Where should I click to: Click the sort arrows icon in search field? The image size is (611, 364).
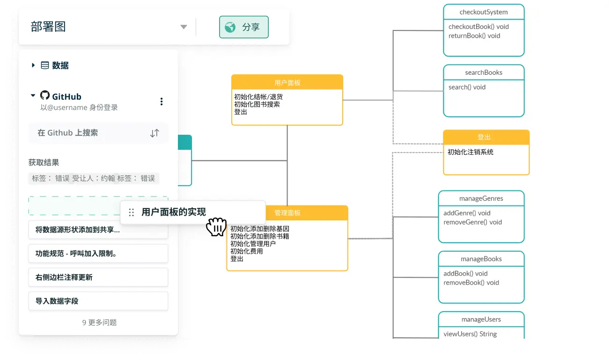[x=155, y=133]
